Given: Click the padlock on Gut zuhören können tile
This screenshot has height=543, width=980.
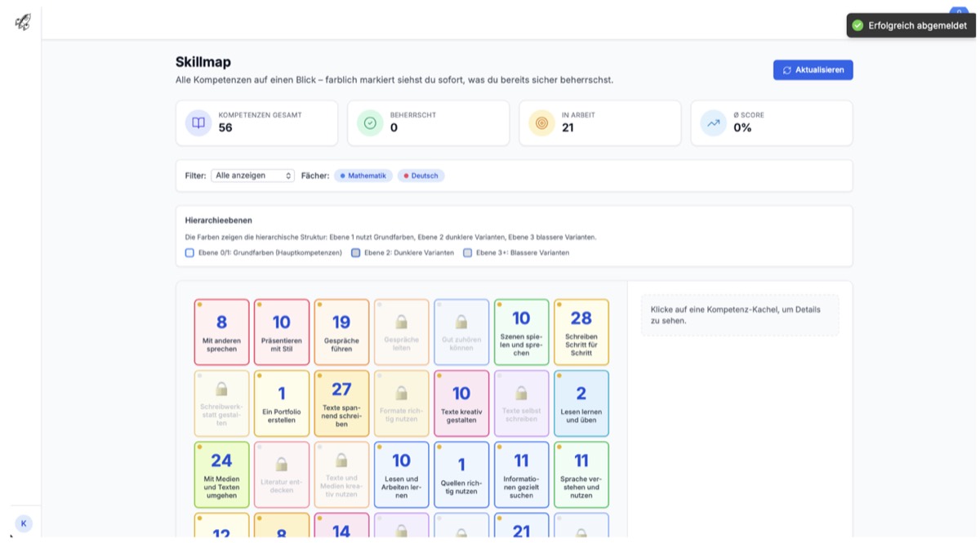Looking at the screenshot, I should click(x=461, y=322).
